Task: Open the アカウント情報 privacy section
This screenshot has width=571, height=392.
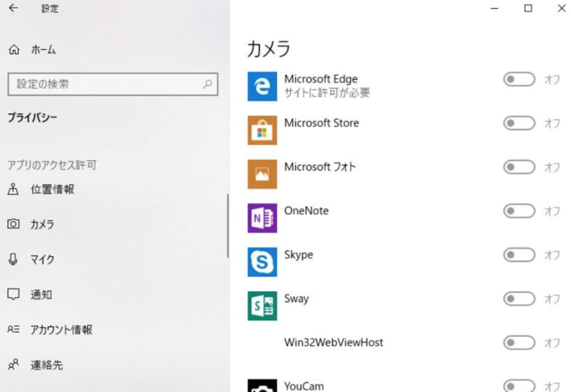Action: 61,330
